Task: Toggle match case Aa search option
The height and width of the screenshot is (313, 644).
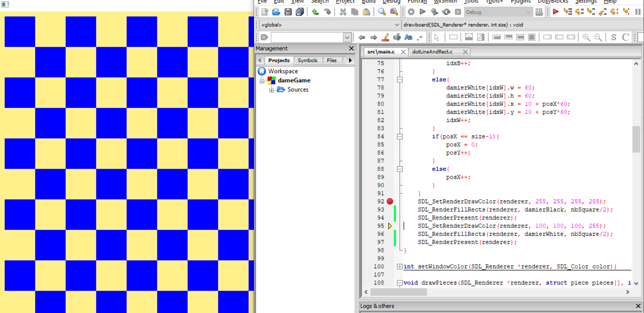Action: (409, 37)
